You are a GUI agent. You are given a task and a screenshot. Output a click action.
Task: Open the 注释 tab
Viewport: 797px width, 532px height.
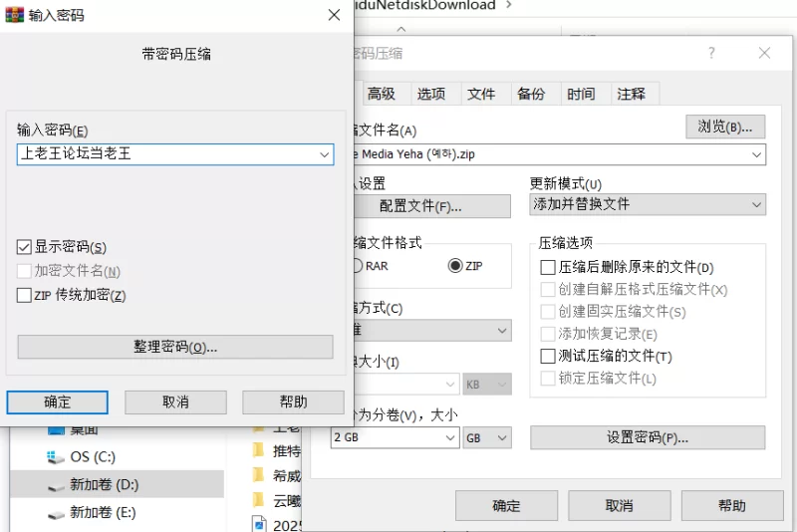[632, 94]
